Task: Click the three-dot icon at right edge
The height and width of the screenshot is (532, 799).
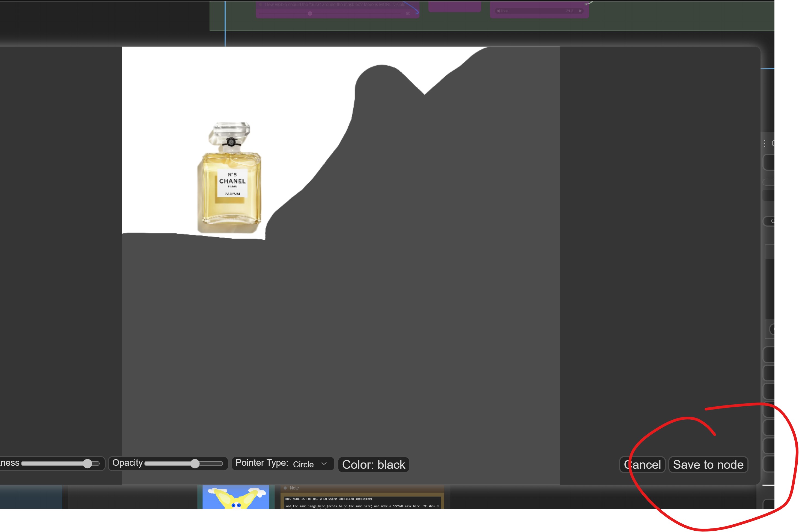Action: tap(764, 143)
